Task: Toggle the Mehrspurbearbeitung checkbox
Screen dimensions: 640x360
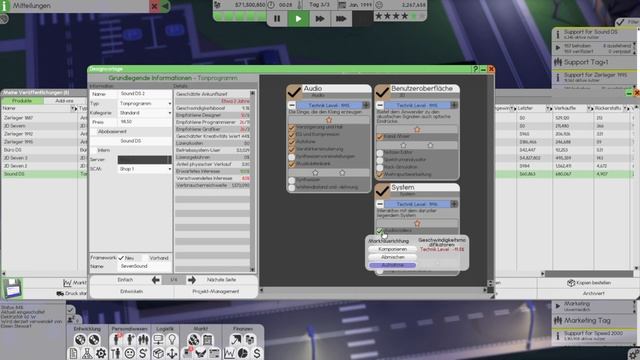Action: pos(380,175)
